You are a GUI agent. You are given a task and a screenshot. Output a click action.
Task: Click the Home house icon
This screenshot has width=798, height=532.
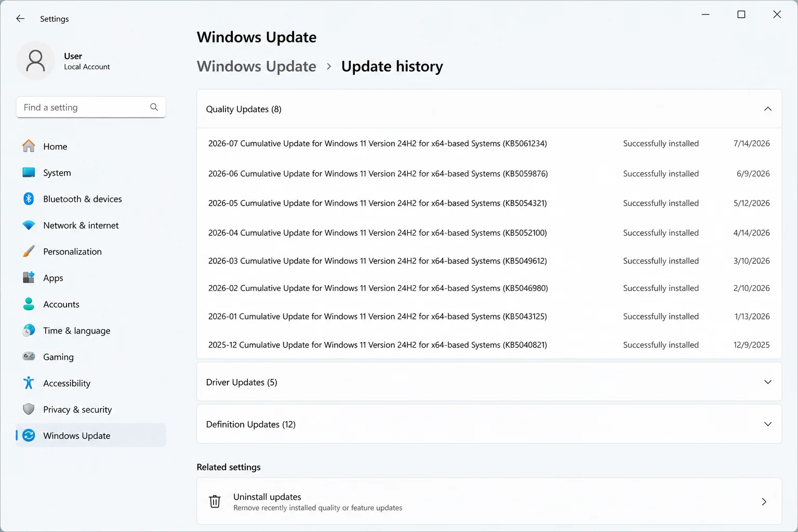coord(29,146)
